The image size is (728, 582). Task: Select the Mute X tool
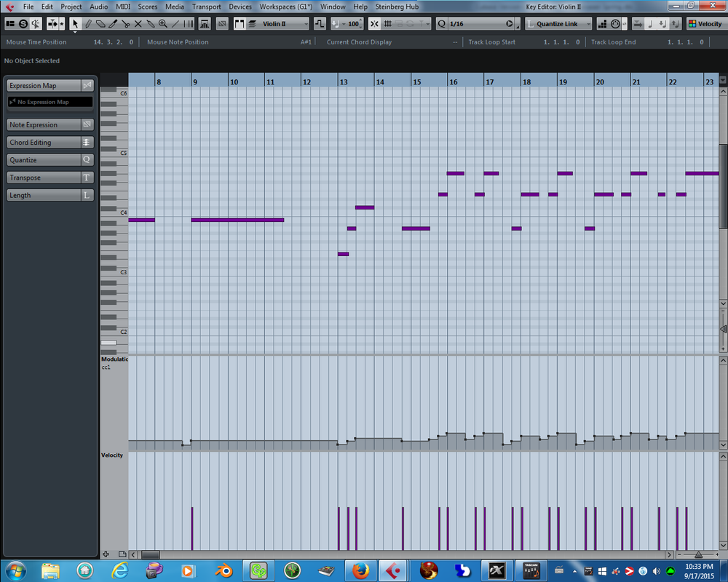tap(138, 24)
